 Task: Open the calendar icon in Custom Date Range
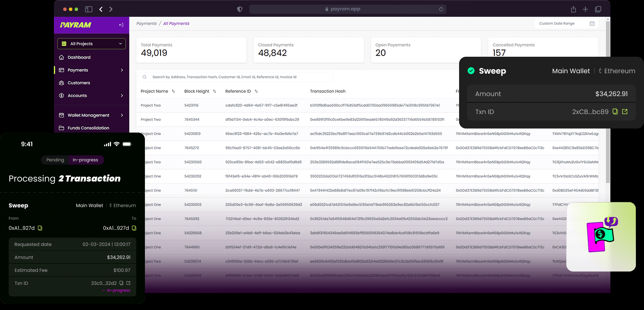point(592,23)
